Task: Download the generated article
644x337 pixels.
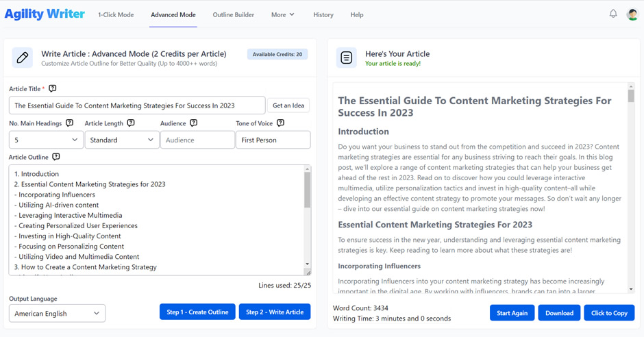Action: [560, 313]
